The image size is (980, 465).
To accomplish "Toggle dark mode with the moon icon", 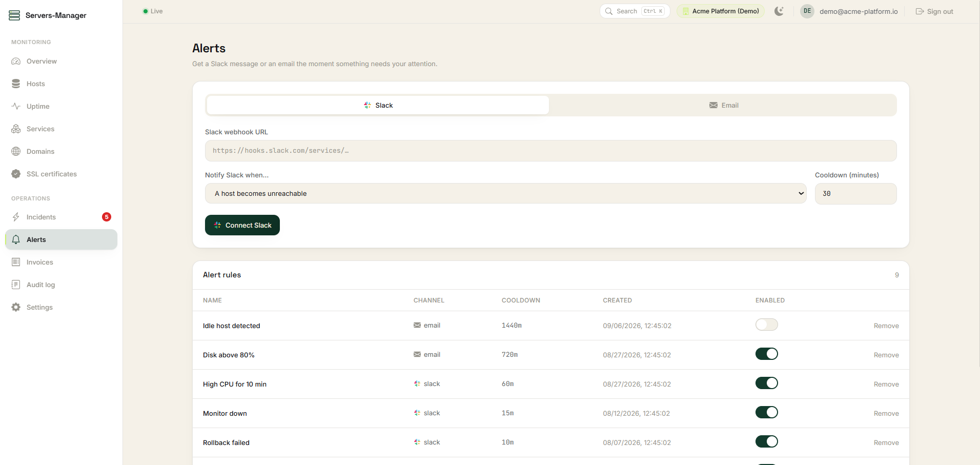I will tap(779, 11).
